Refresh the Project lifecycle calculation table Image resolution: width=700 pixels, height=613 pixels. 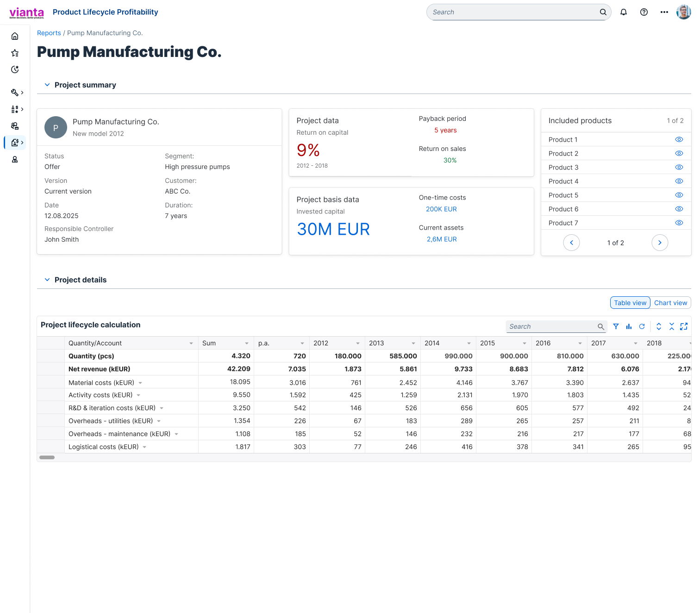click(x=642, y=326)
